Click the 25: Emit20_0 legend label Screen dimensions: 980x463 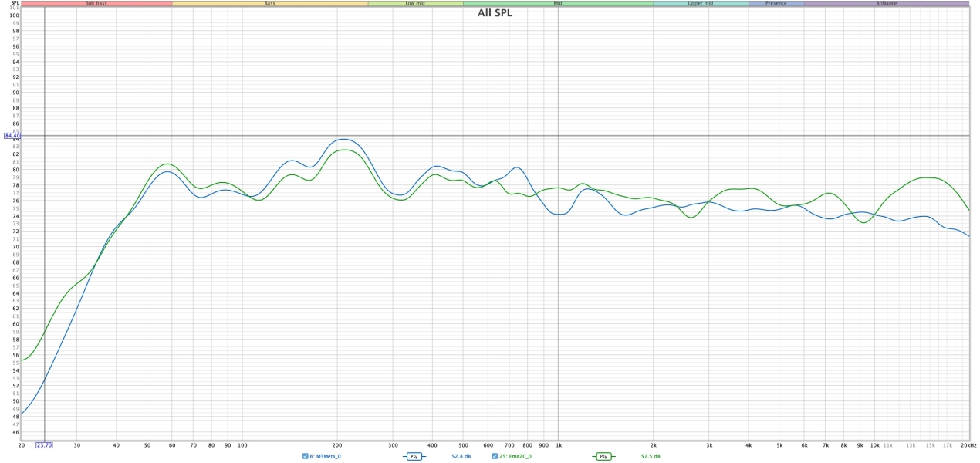point(515,456)
